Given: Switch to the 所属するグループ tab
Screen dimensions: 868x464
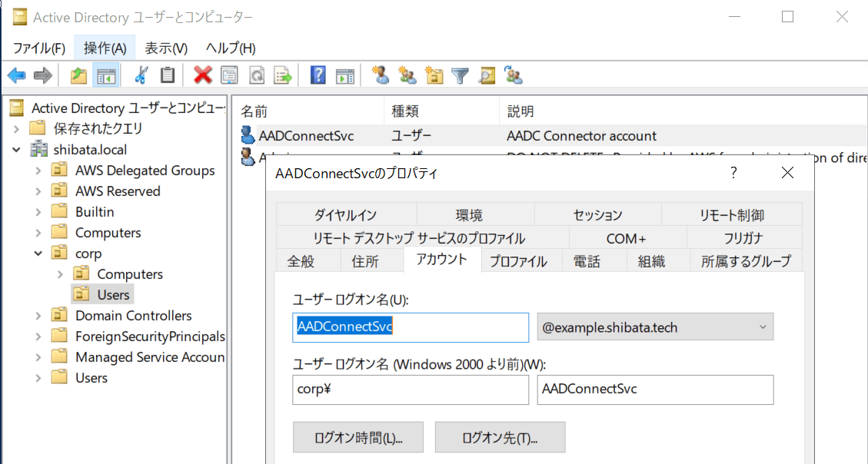Looking at the screenshot, I should (x=747, y=261).
